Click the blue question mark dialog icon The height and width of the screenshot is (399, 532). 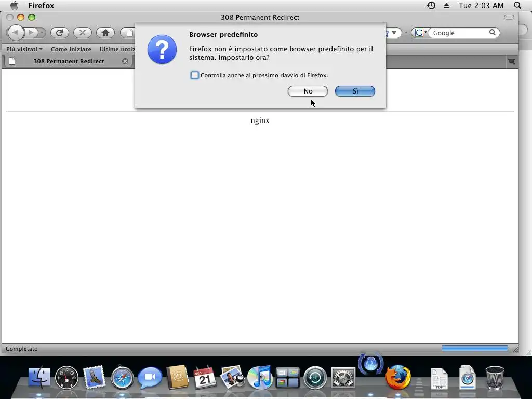(x=162, y=49)
